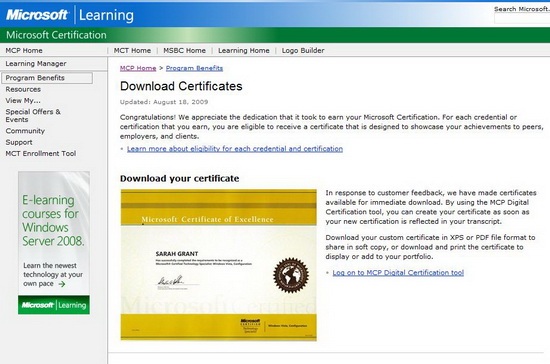550x364 pixels.
Task: Open MCP Home in the navigation bar
Action: [x=24, y=50]
